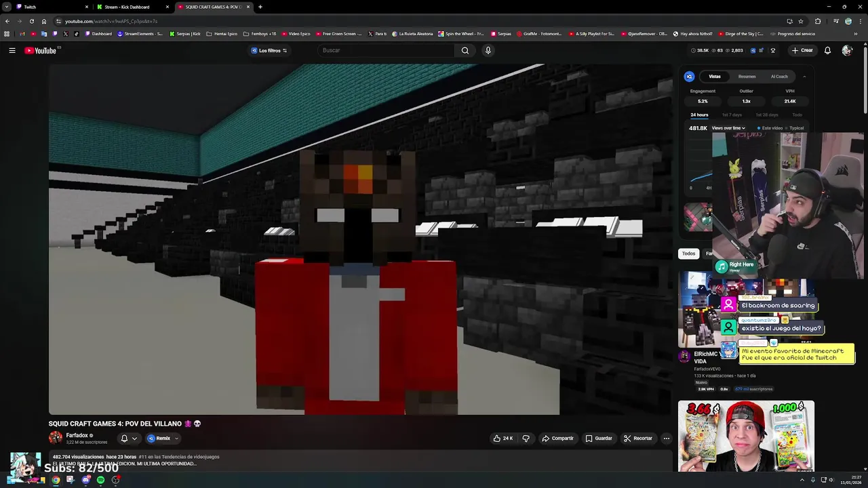The height and width of the screenshot is (488, 868).
Task: Open the more actions ellipsis menu
Action: (666, 439)
